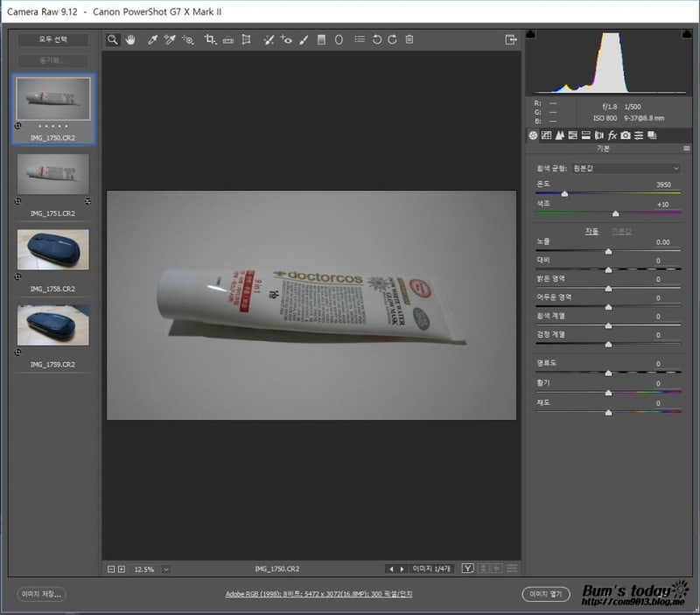This screenshot has width=700, height=615.
Task: Pick the White Balance eyedropper tool
Action: 152,39
